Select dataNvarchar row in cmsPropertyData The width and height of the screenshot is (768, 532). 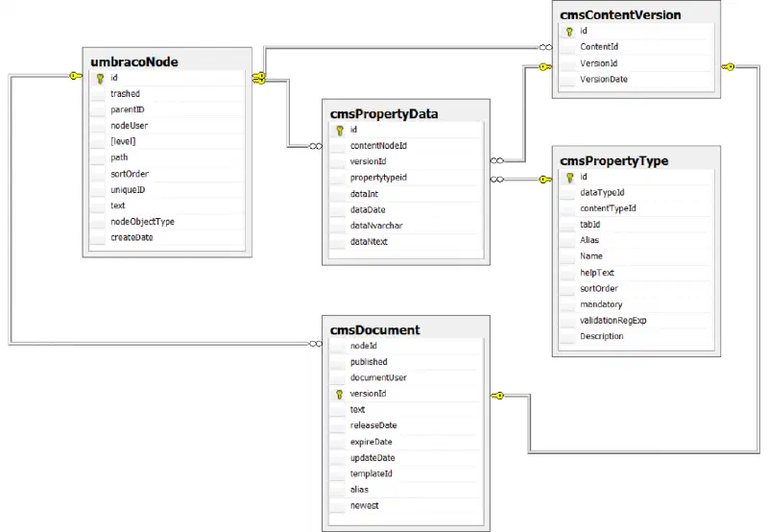pos(406,226)
